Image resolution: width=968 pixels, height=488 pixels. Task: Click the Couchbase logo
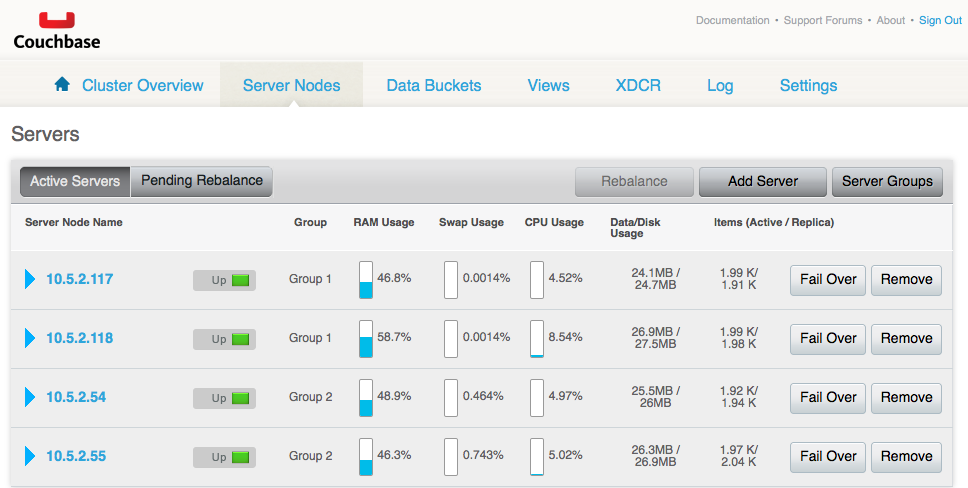tap(57, 30)
